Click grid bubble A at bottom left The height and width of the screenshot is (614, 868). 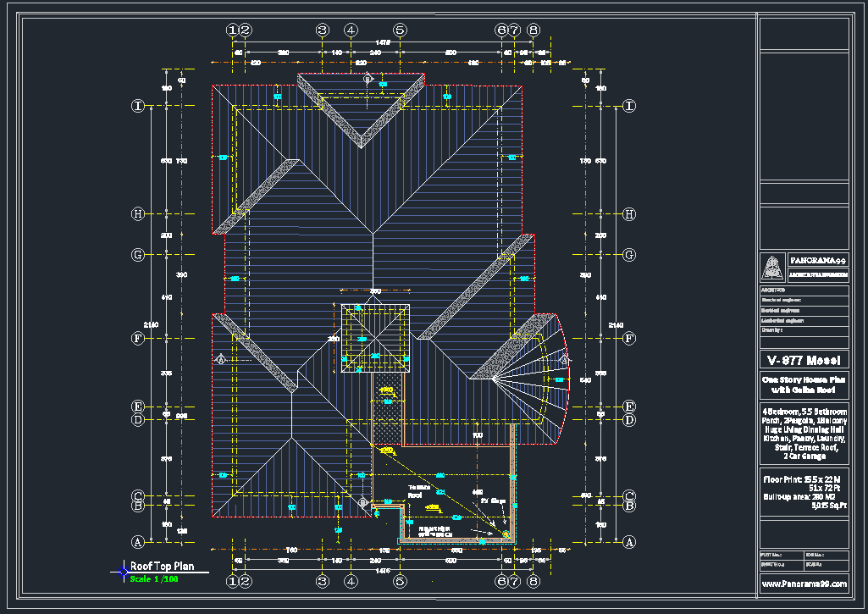(138, 541)
